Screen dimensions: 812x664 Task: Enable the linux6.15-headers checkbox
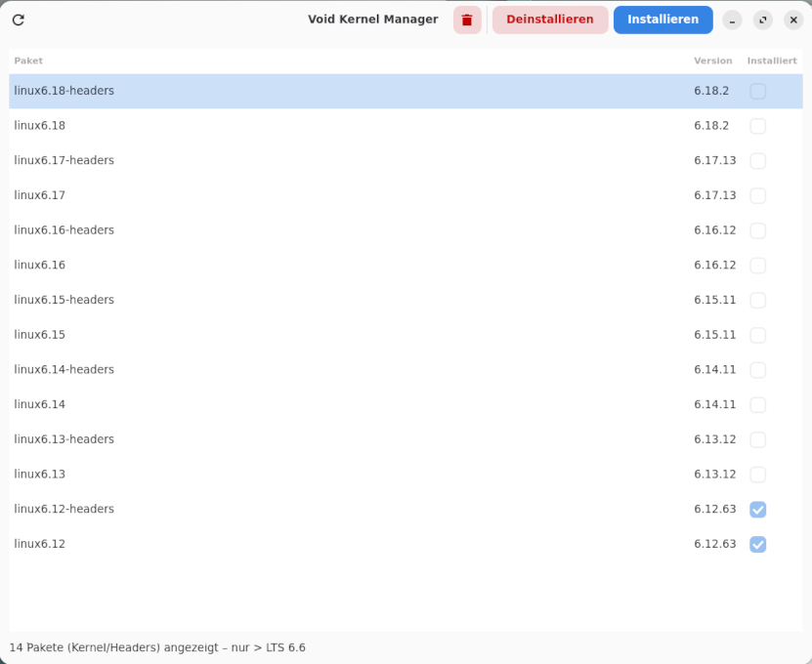click(x=757, y=300)
